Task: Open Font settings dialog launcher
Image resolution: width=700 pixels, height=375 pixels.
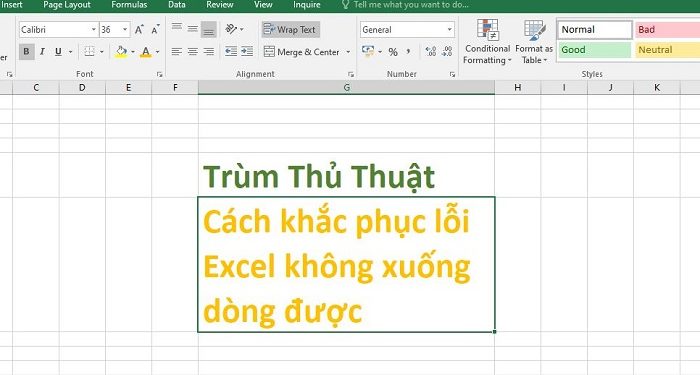Action: coord(159,75)
